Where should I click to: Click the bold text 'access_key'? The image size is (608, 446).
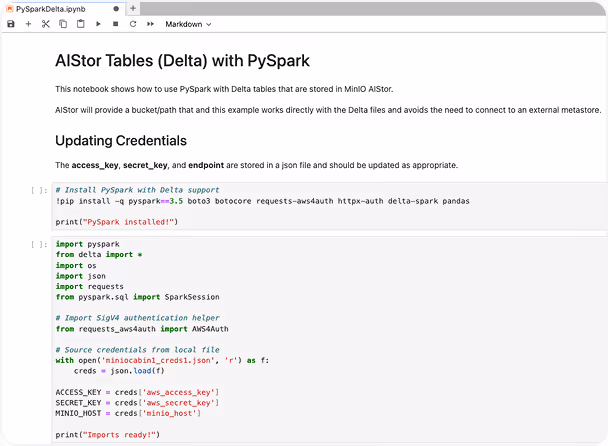pyautogui.click(x=95, y=165)
